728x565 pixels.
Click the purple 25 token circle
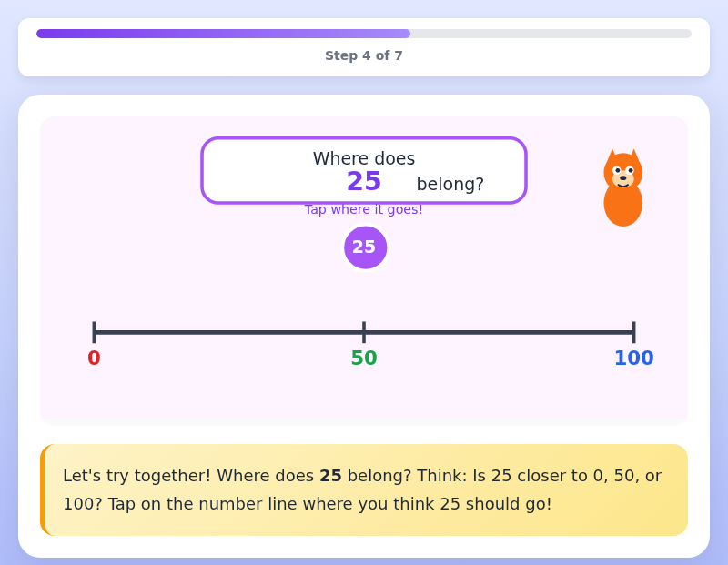click(365, 247)
